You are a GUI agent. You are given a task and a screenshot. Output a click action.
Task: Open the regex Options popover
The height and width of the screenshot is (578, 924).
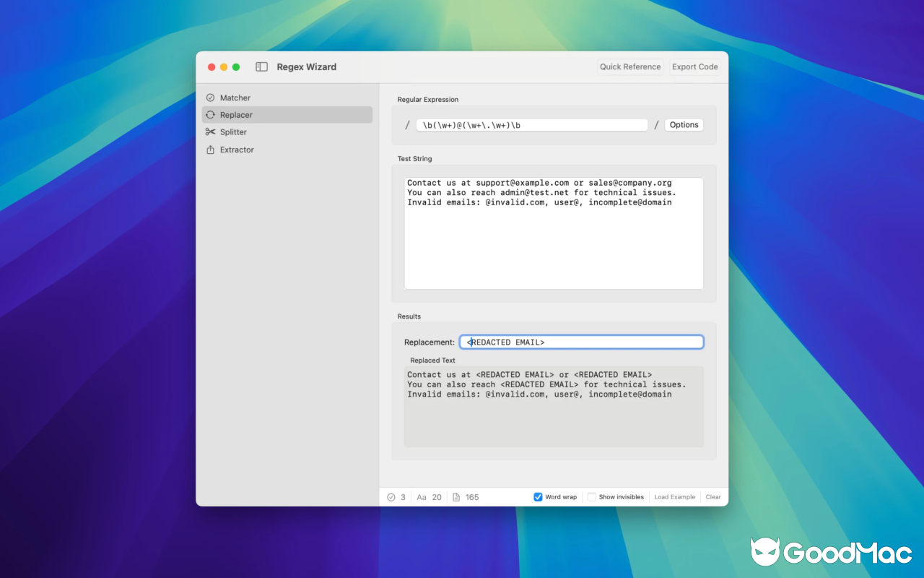684,124
